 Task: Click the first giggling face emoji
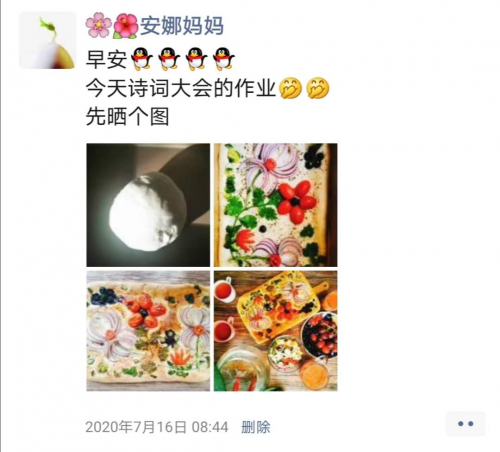tap(290, 88)
